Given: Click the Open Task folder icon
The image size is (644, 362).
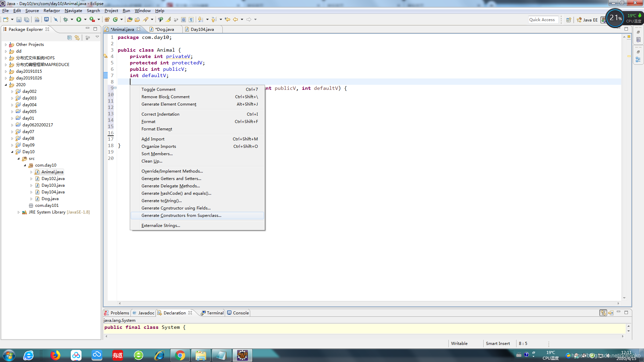Looking at the screenshot, I should [138, 19].
